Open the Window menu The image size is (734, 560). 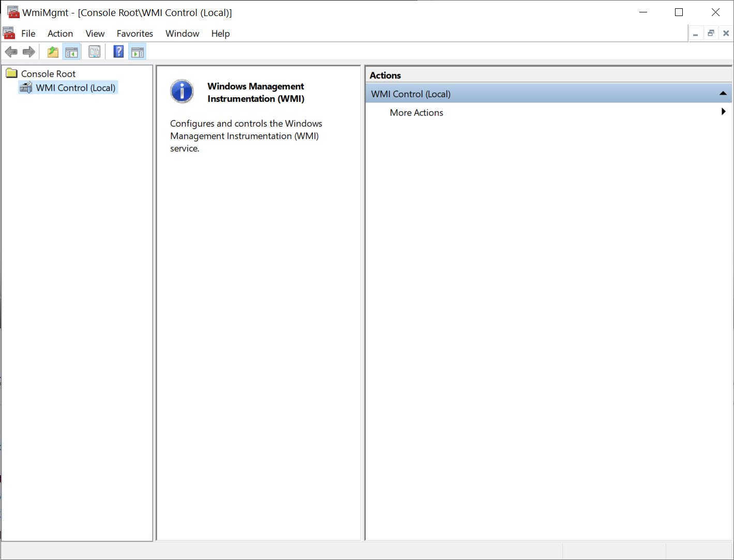click(183, 34)
